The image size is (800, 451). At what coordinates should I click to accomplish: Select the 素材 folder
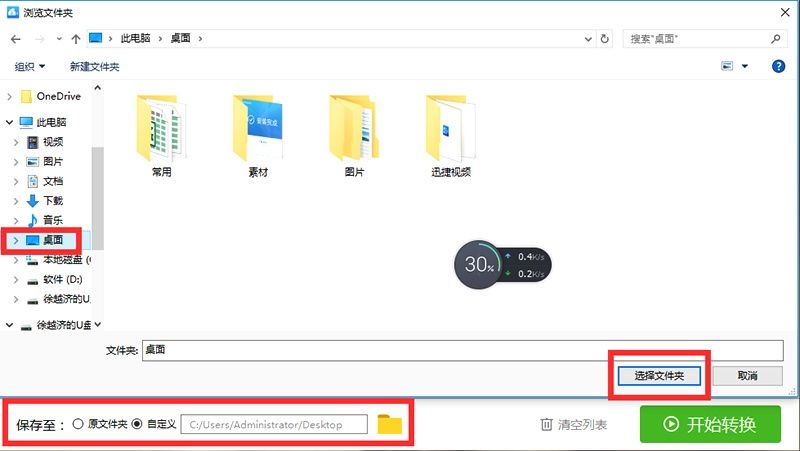tap(258, 136)
